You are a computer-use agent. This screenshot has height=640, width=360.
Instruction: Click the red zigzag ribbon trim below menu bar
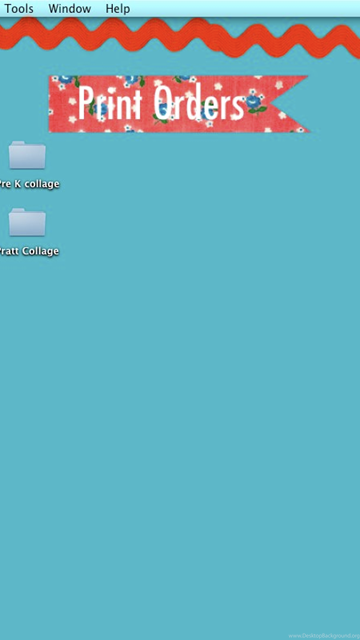tap(180, 38)
